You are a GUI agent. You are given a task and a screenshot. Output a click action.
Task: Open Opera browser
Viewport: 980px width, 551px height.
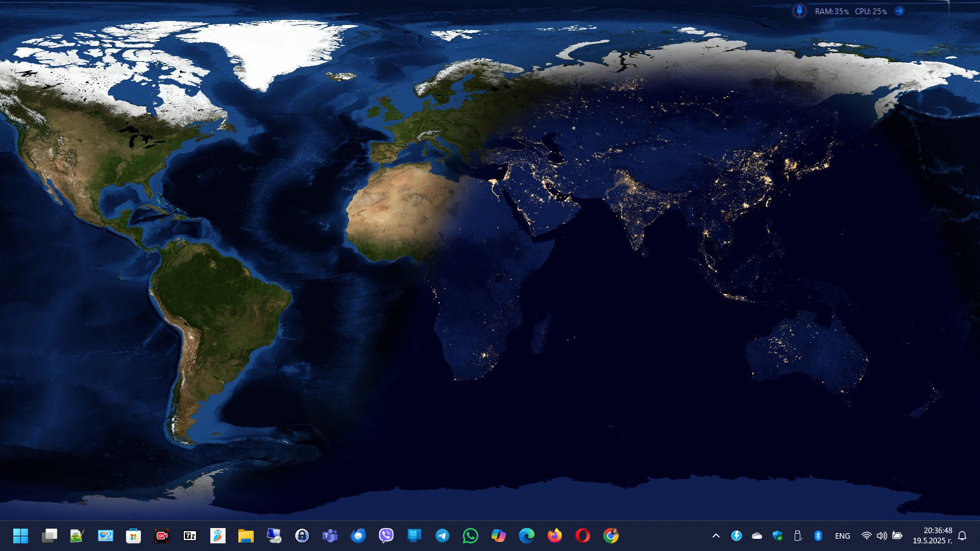[583, 536]
